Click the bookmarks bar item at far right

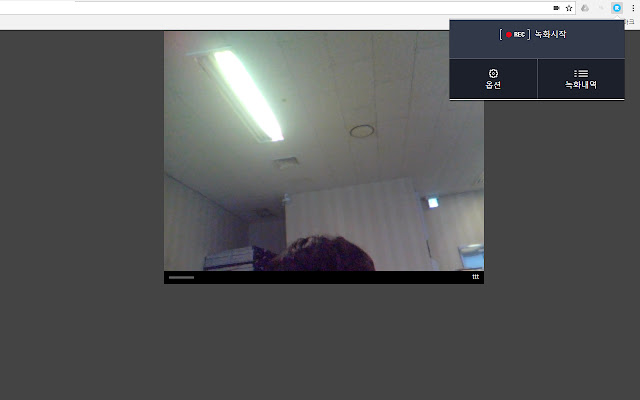coord(629,21)
